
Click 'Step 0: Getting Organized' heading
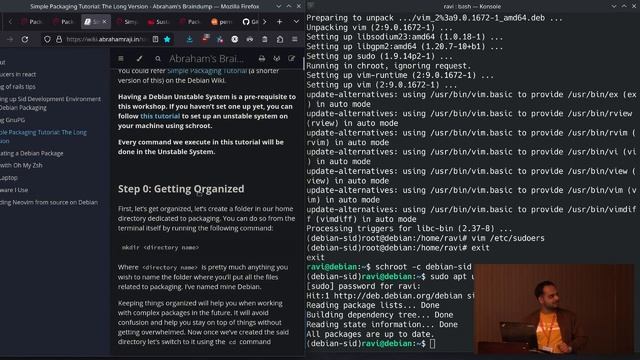181,189
